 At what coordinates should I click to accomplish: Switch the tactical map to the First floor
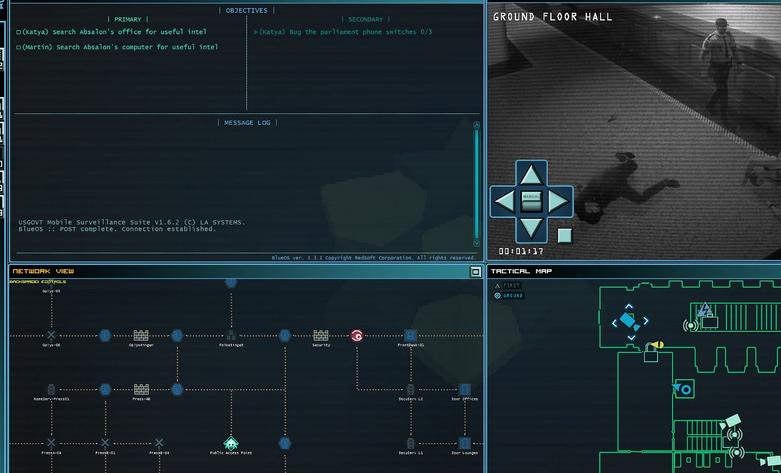tap(507, 286)
